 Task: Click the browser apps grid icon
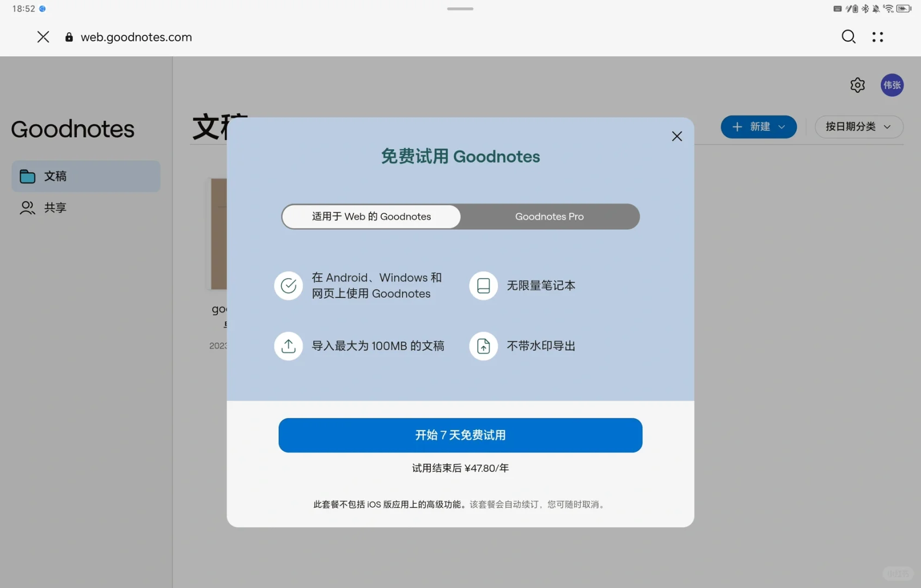878,36
